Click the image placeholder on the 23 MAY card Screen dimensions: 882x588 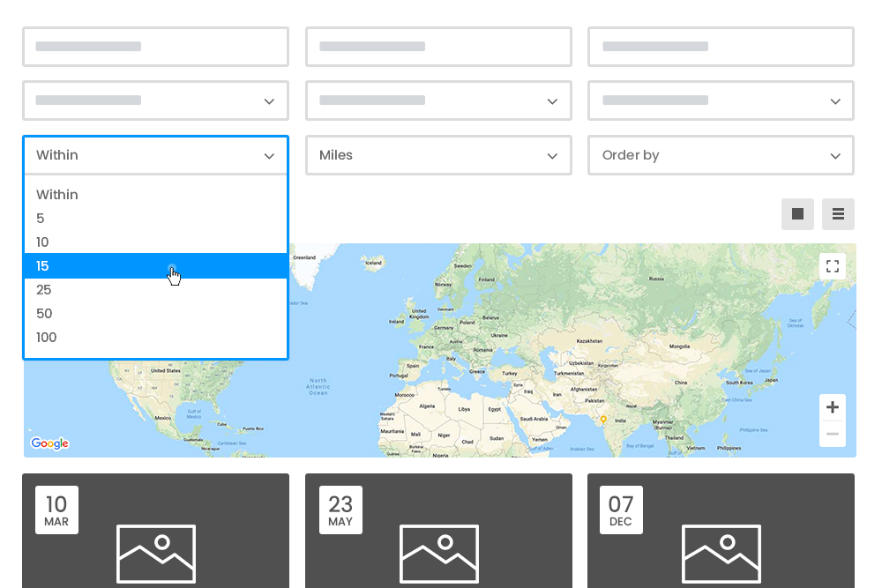click(x=438, y=554)
